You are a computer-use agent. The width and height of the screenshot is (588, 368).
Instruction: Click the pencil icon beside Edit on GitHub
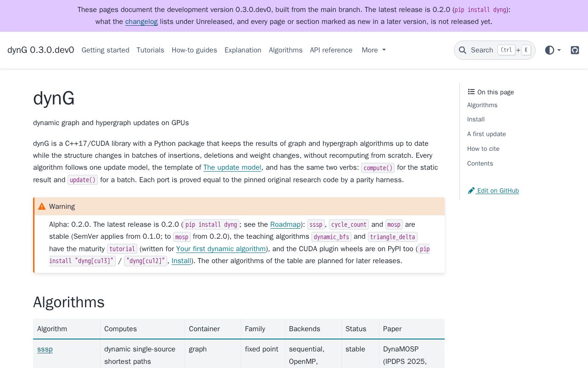tap(471, 190)
